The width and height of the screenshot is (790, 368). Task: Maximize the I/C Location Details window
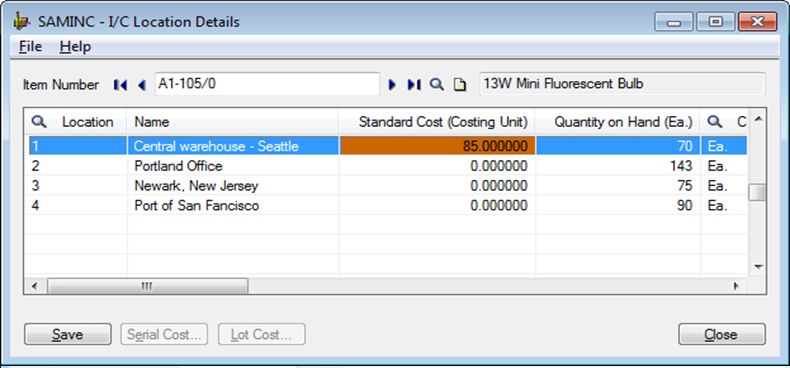coord(715,22)
